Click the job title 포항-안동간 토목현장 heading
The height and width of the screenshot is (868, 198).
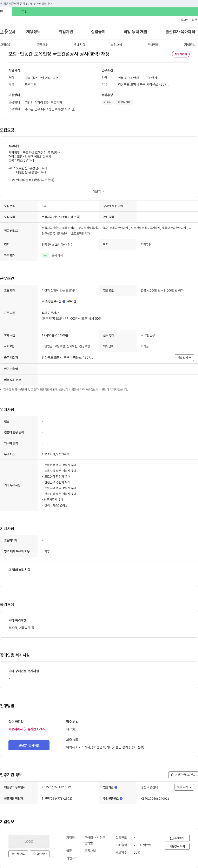point(59,54)
